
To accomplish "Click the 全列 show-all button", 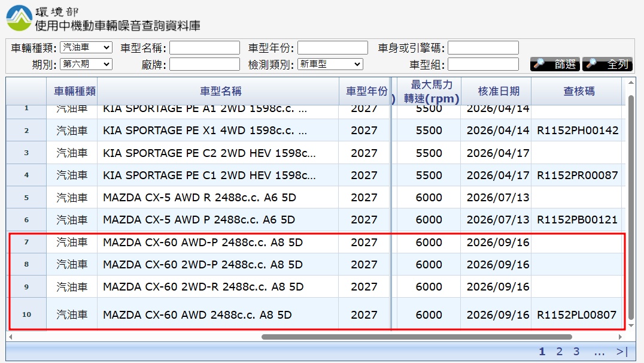I will 607,64.
